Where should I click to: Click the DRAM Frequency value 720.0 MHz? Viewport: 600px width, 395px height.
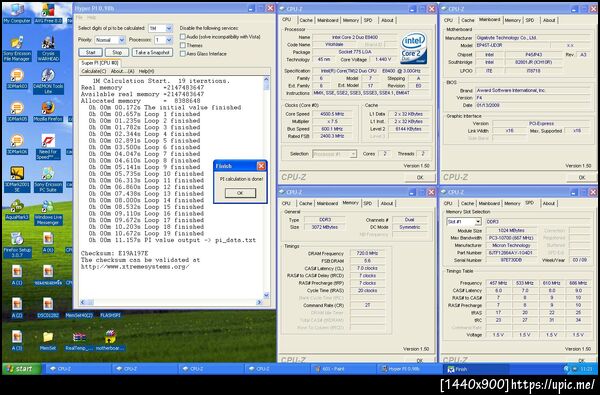click(367, 253)
